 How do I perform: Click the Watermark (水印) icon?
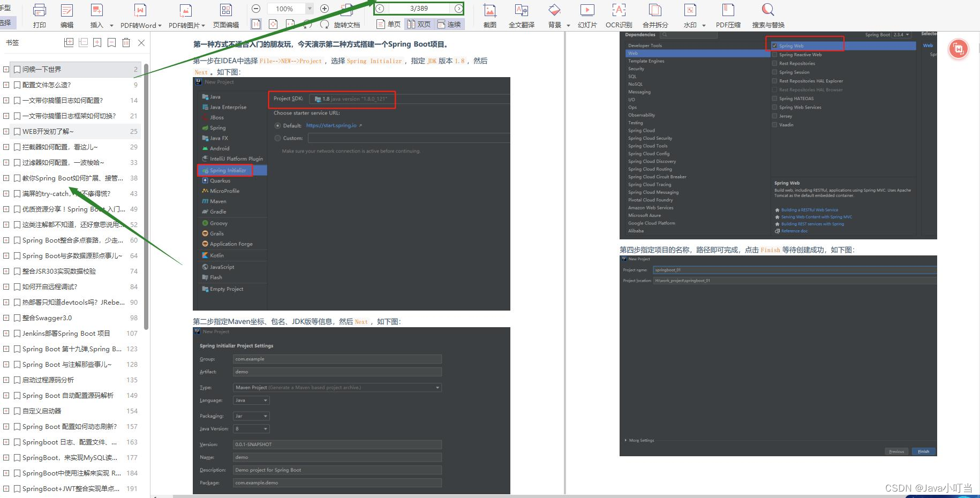coord(690,10)
